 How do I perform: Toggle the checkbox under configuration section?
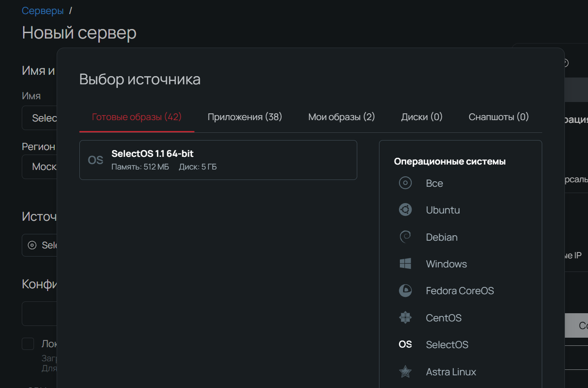(x=28, y=344)
